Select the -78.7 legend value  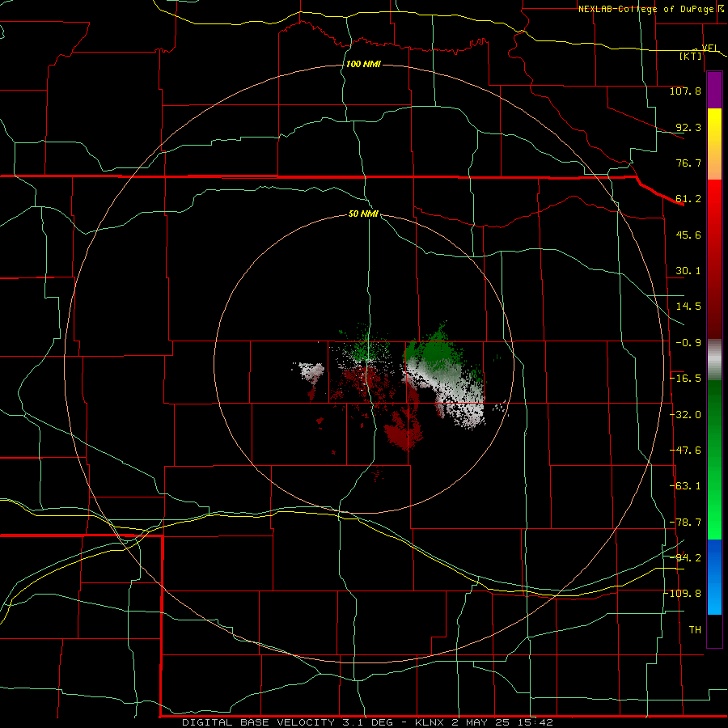coord(685,523)
